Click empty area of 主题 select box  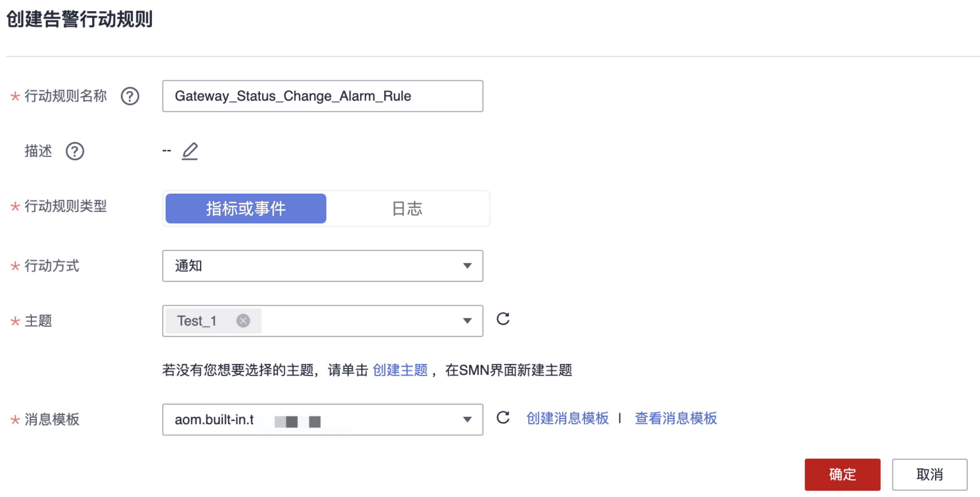(360, 321)
